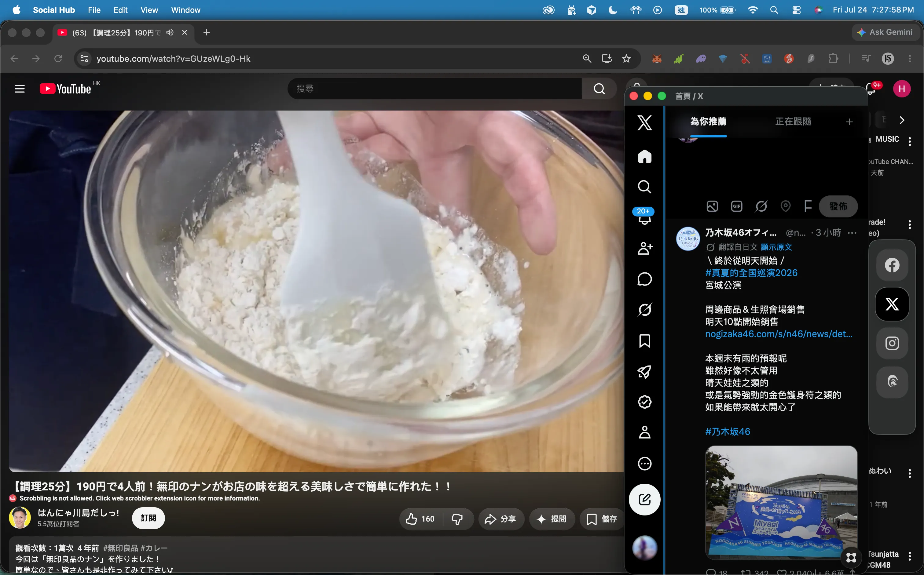Switch to Facebook in Social Hub panel

(x=892, y=265)
